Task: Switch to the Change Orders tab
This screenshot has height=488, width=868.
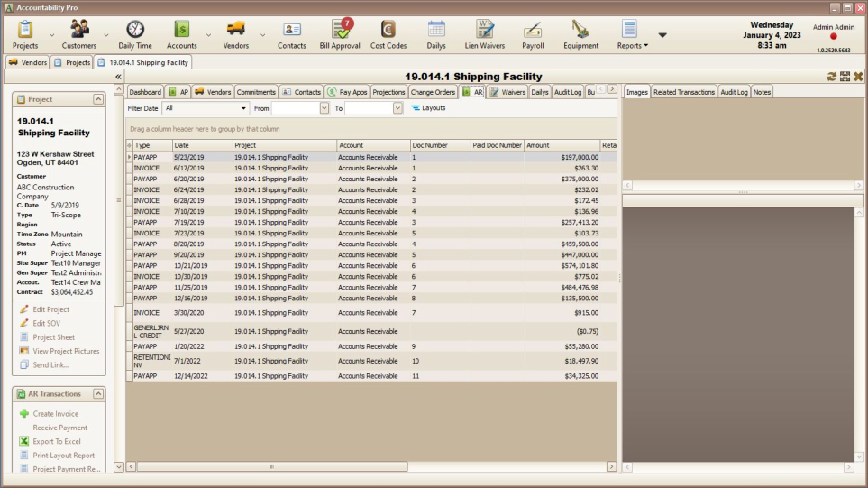Action: point(433,92)
